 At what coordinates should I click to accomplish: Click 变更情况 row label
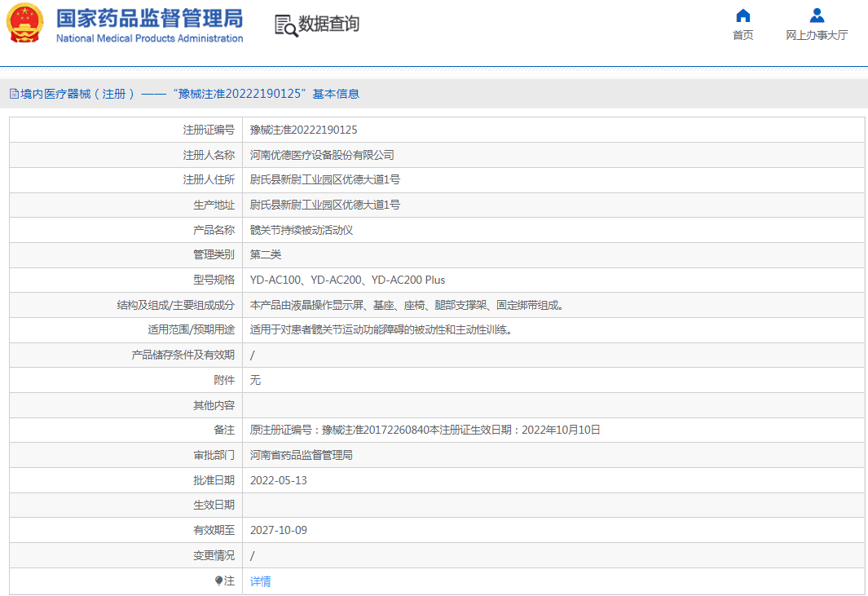click(214, 555)
